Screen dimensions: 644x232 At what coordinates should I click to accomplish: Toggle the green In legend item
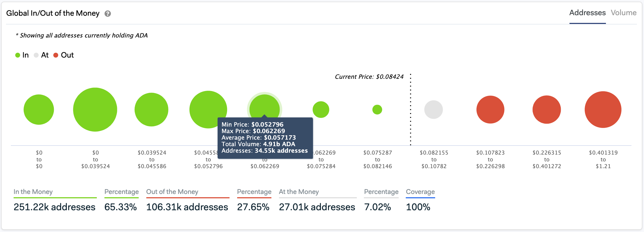pos(22,55)
